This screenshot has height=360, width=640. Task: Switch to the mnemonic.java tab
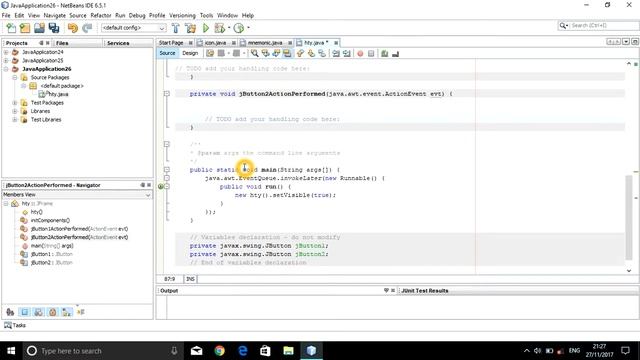tap(265, 42)
